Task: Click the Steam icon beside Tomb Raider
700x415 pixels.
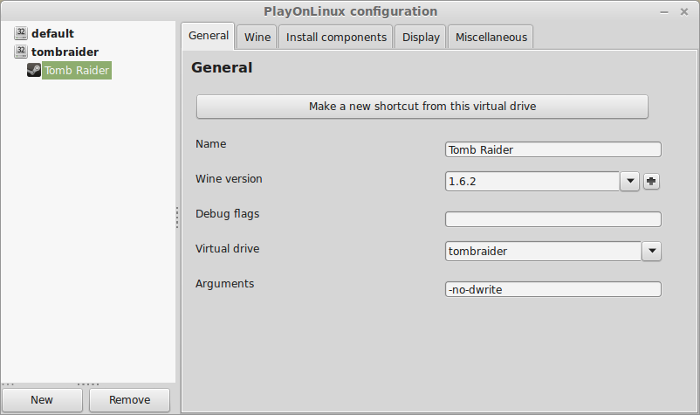Action: coord(34,70)
